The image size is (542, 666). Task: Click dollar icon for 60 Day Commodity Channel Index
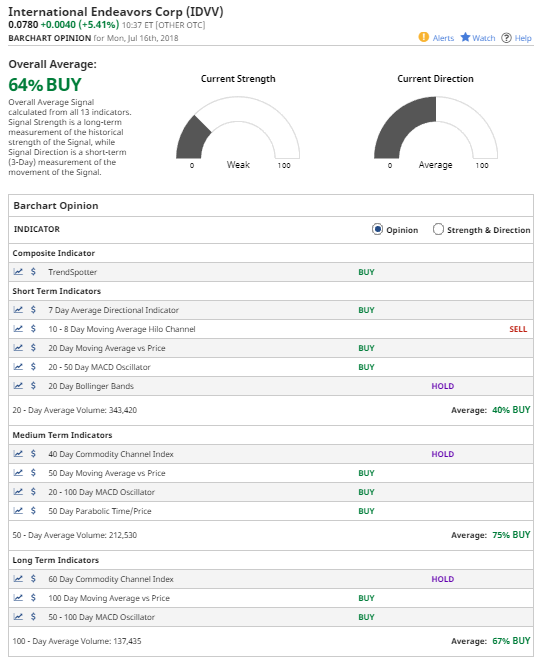(33, 579)
